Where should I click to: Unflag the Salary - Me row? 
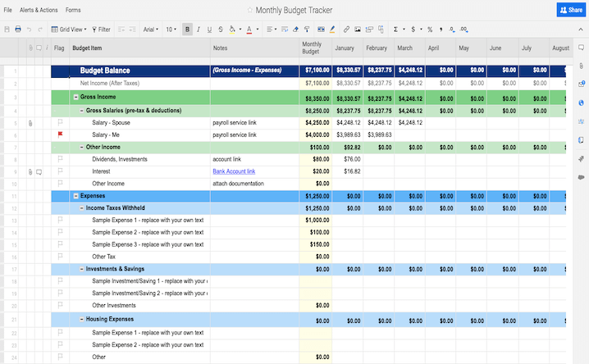[59, 134]
